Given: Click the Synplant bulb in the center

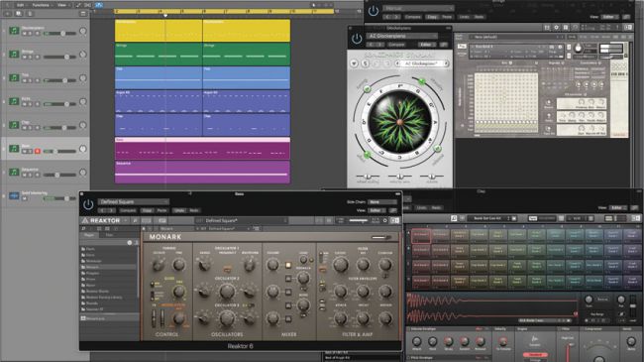Looking at the screenshot, I should pos(399,122).
